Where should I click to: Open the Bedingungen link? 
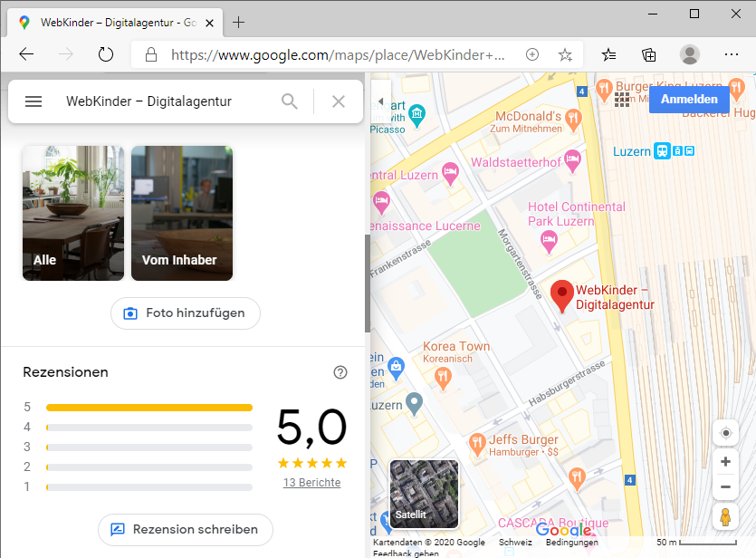(572, 542)
